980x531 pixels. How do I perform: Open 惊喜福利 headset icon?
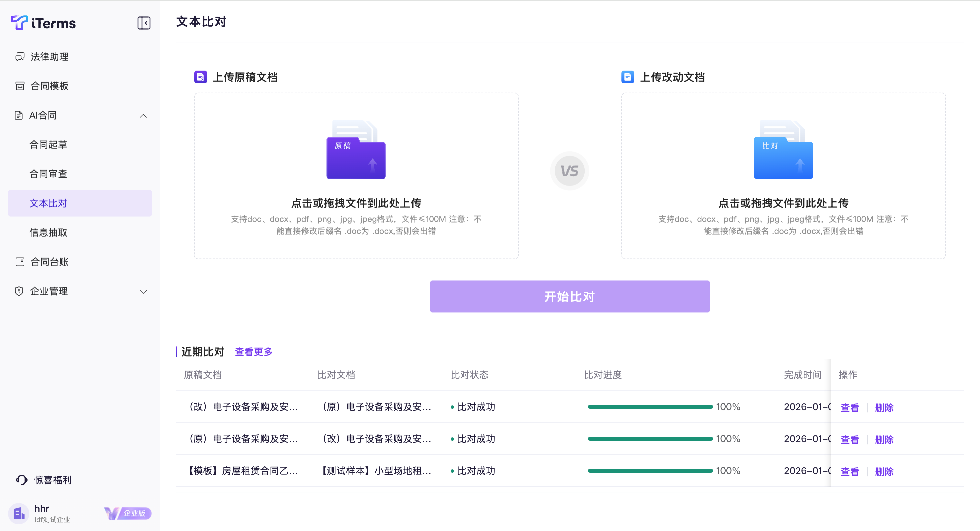pyautogui.click(x=22, y=480)
